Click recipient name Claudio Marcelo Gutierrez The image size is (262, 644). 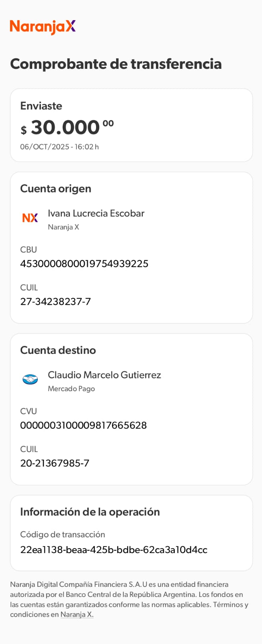(104, 375)
